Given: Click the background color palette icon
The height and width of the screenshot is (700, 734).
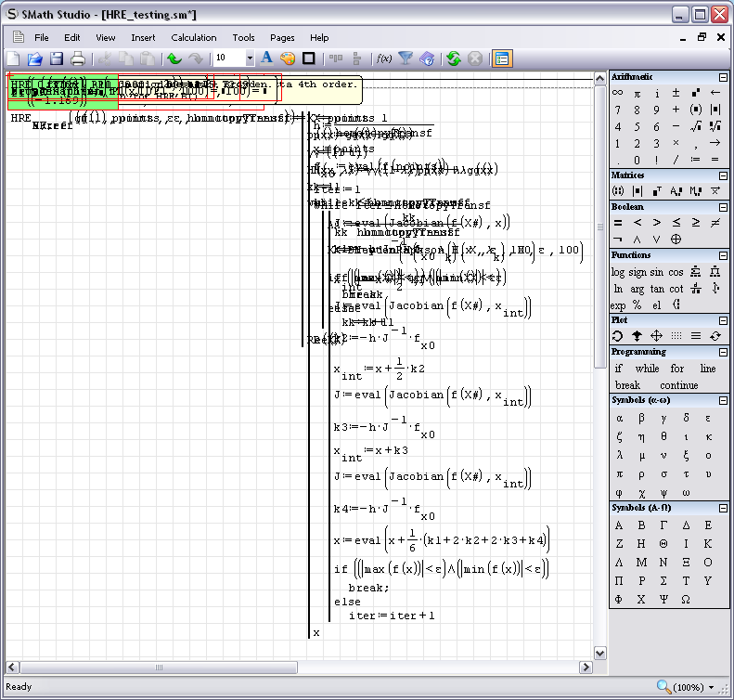Looking at the screenshot, I should [288, 58].
